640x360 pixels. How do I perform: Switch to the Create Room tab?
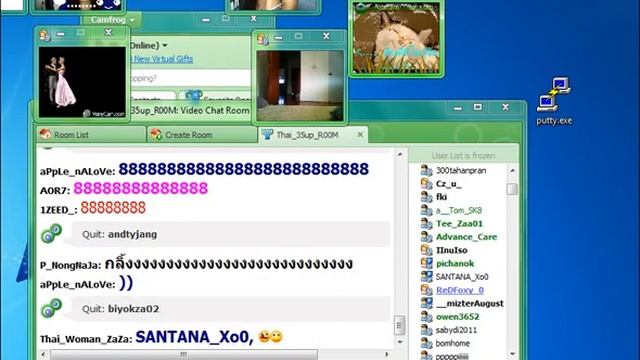pos(202,135)
